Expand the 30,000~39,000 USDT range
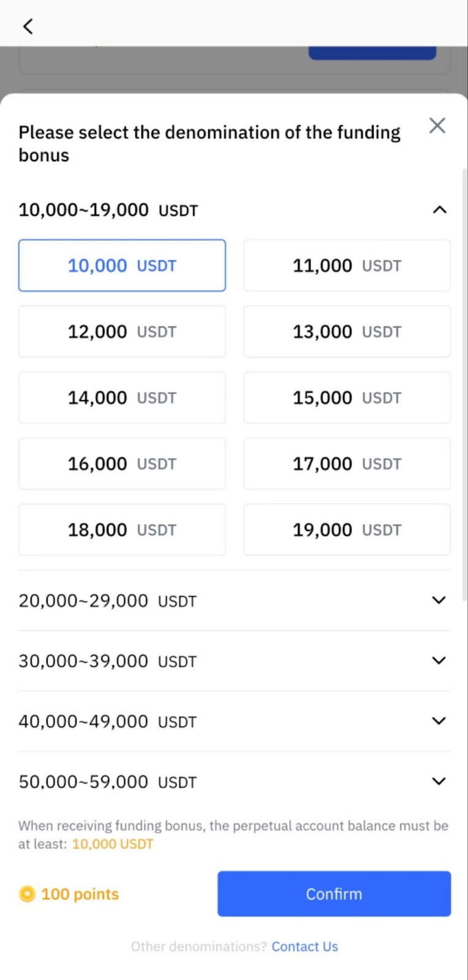Image resolution: width=468 pixels, height=980 pixels. pyautogui.click(x=439, y=661)
